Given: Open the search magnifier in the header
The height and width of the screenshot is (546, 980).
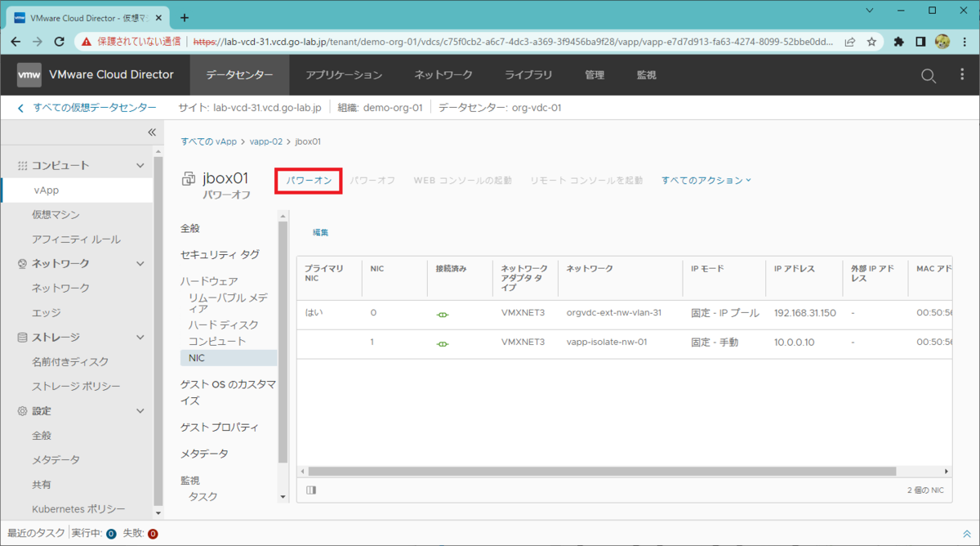Looking at the screenshot, I should [x=929, y=75].
